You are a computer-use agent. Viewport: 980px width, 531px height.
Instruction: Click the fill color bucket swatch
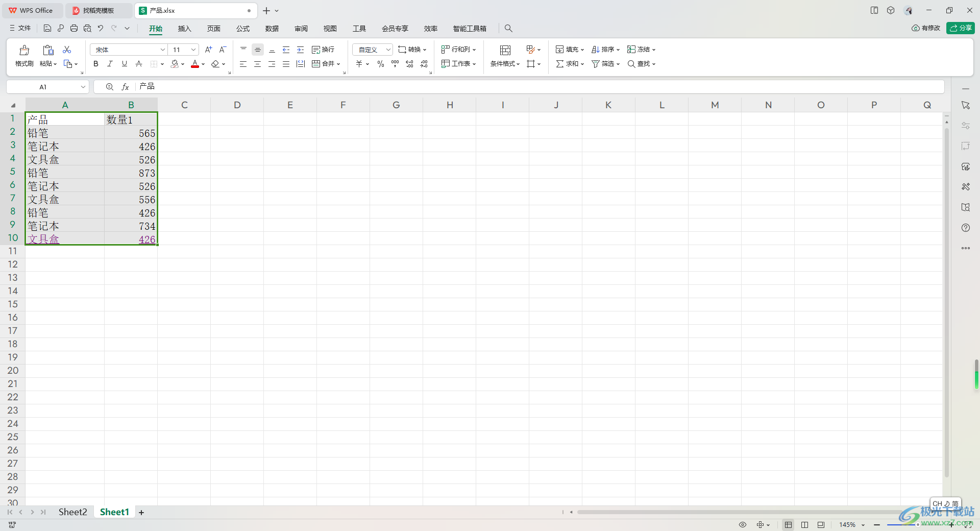[x=175, y=64]
